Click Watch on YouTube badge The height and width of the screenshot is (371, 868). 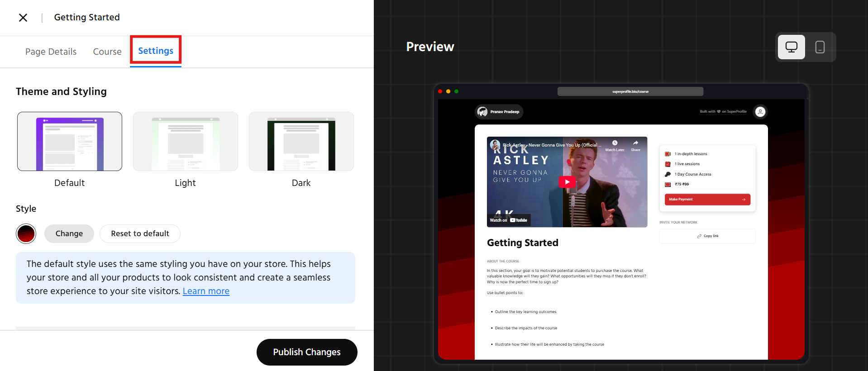[509, 220]
